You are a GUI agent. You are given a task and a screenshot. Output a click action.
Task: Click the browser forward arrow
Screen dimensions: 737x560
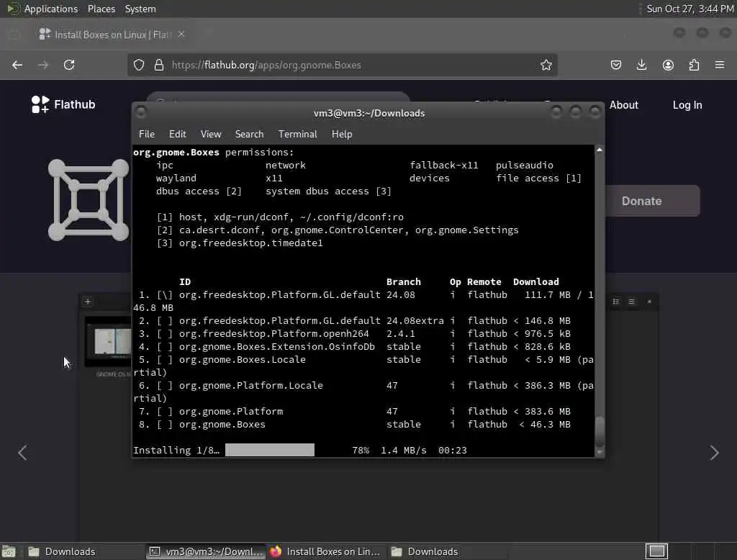(43, 65)
